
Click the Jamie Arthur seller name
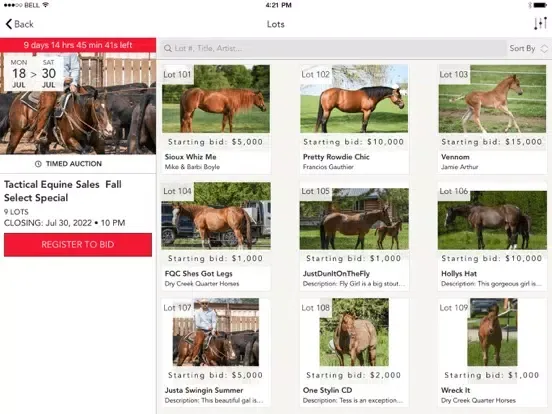459,167
